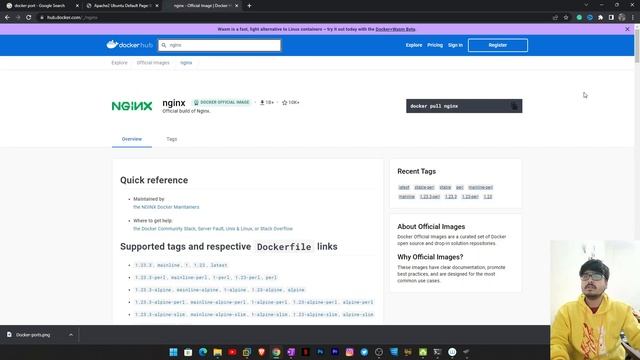Open Chrome three-dot menu
This screenshot has height=360, width=640.
tap(633, 18)
